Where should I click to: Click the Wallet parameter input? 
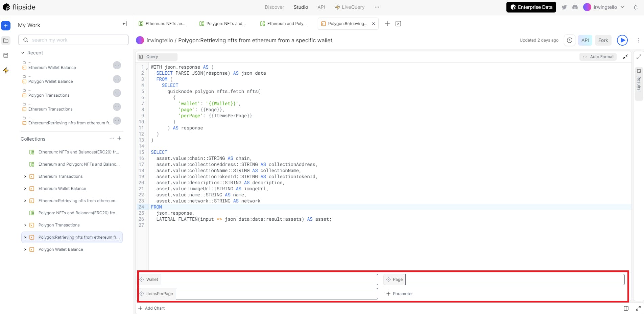point(269,280)
